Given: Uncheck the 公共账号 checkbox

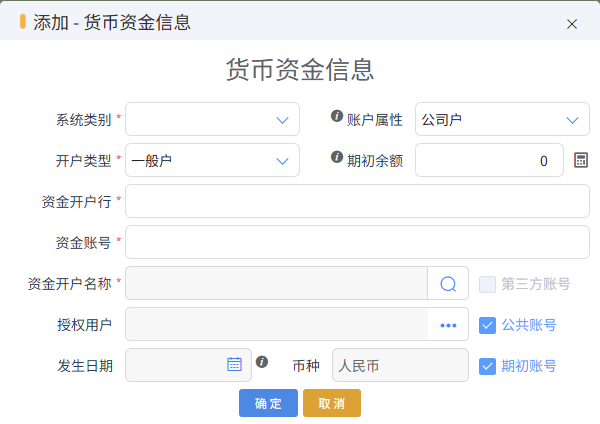Looking at the screenshot, I should point(488,326).
